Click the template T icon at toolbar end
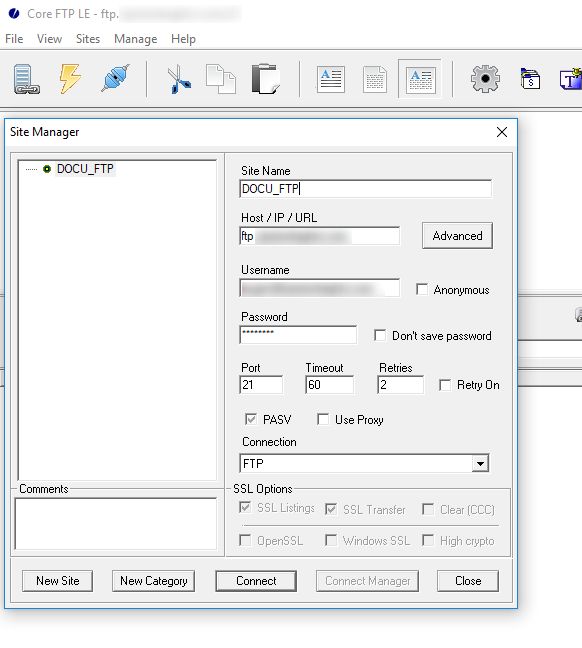The width and height of the screenshot is (582, 648). pos(571,79)
